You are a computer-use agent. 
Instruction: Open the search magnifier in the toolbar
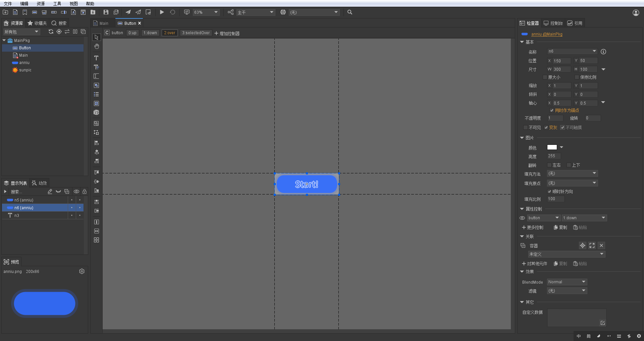[x=350, y=12]
